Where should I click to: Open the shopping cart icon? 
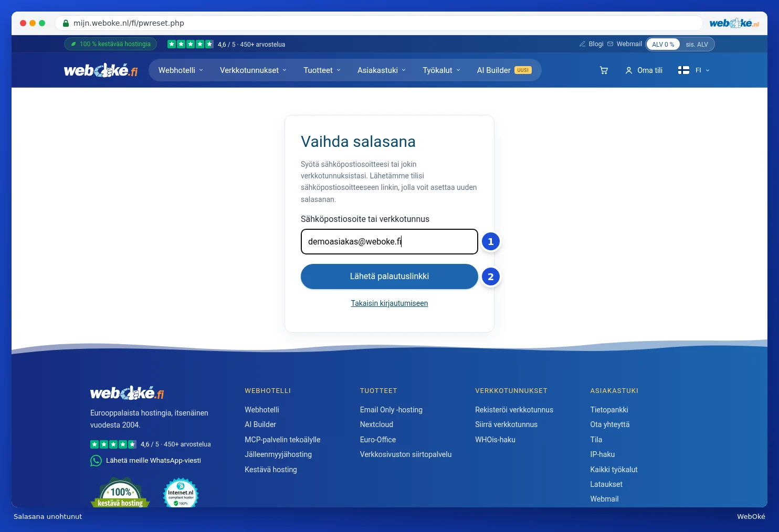coord(604,70)
